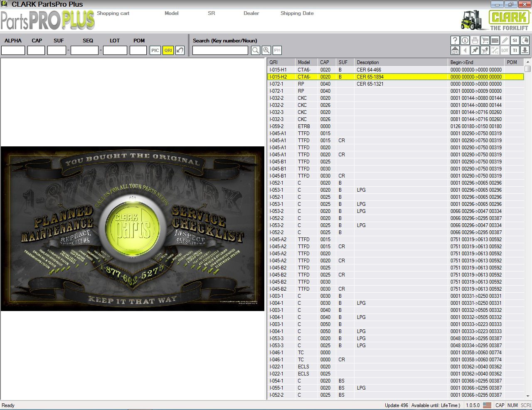Viewport: 532px width, 410px height.
Task: Click the POM column header in table
Action: tap(514, 62)
